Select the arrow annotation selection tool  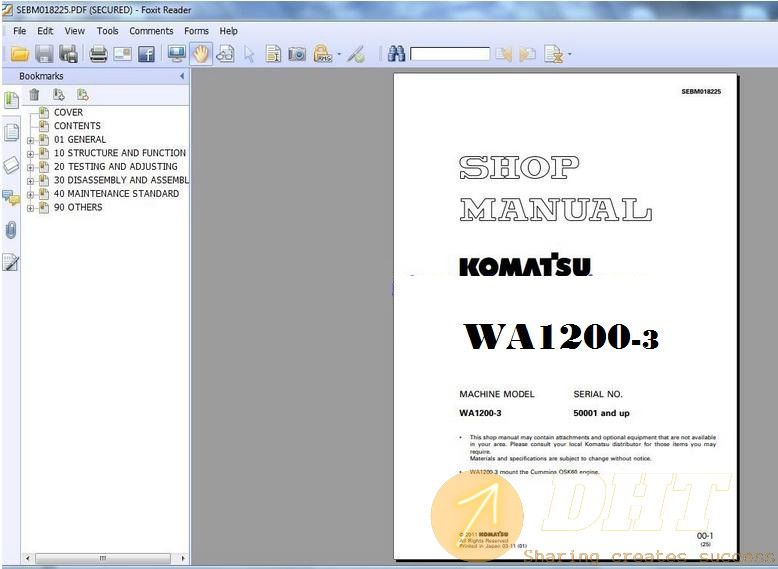pyautogui.click(x=249, y=54)
